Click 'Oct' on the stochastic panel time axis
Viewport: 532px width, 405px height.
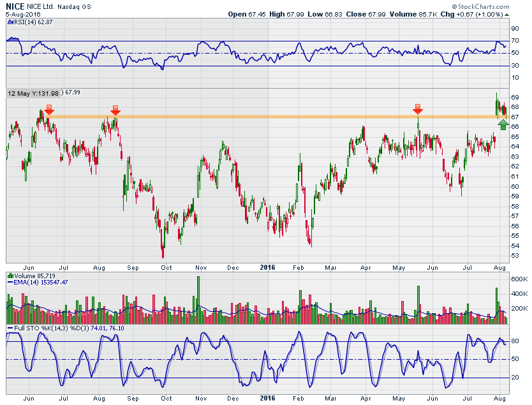[x=166, y=399]
